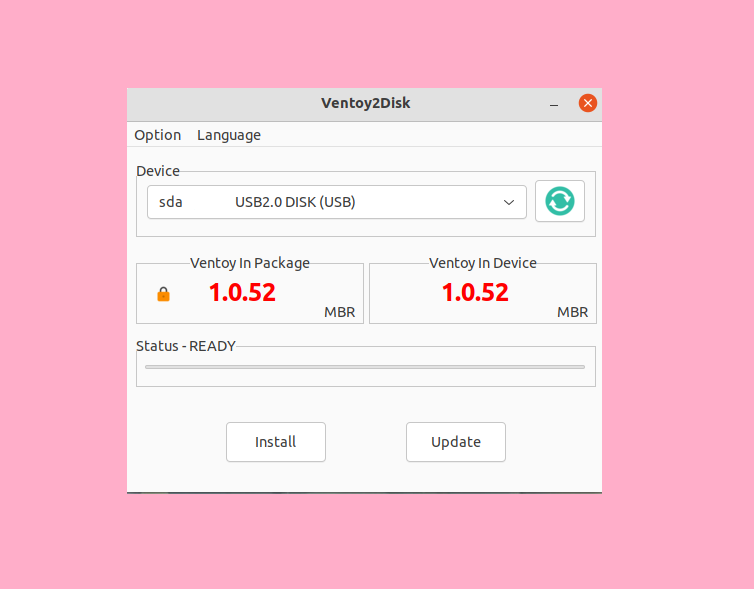Click the Device group label
754x589 pixels.
tap(158, 171)
